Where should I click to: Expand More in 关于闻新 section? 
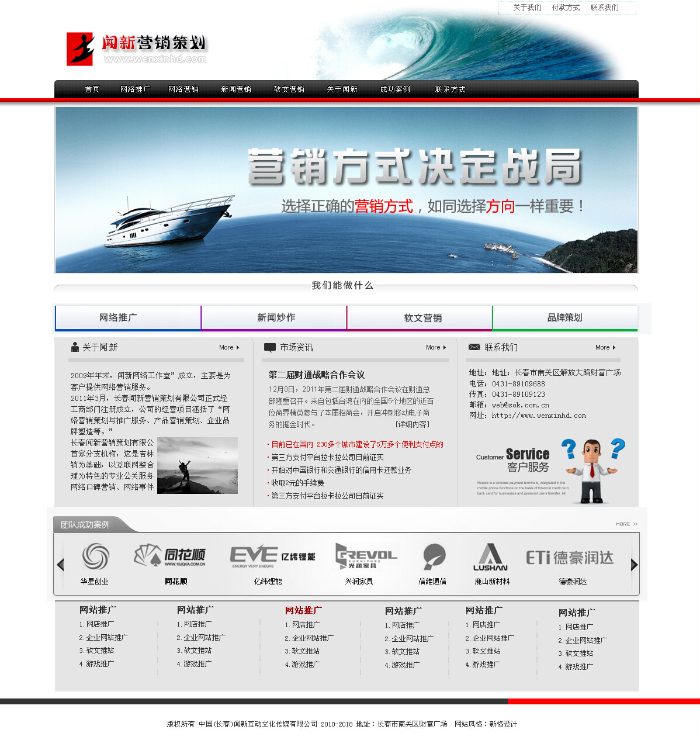229,347
